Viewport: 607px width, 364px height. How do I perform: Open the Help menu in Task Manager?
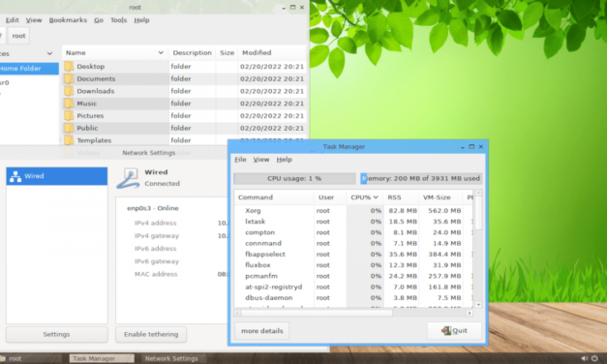tap(285, 160)
